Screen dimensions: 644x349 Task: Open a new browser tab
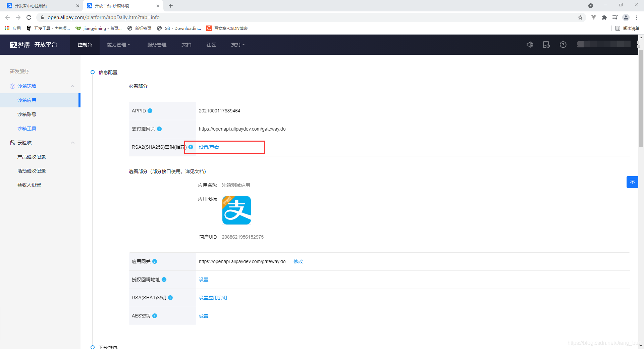[171, 6]
